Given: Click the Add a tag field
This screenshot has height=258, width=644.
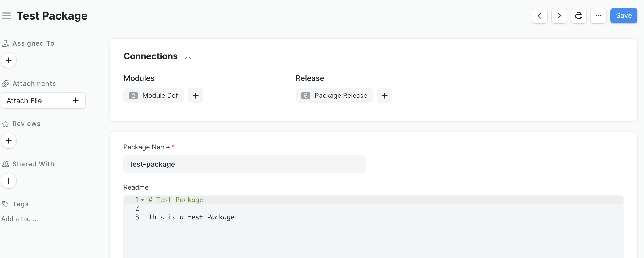Looking at the screenshot, I should click(20, 219).
